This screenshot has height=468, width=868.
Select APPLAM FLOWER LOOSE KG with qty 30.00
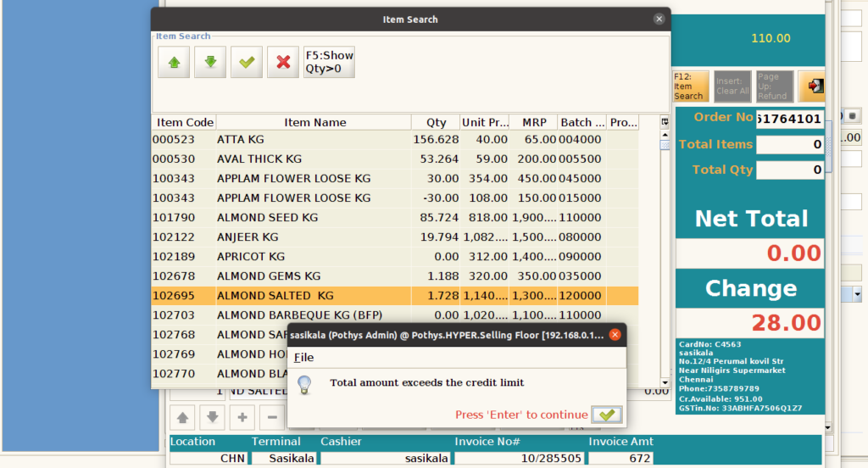[395, 178]
